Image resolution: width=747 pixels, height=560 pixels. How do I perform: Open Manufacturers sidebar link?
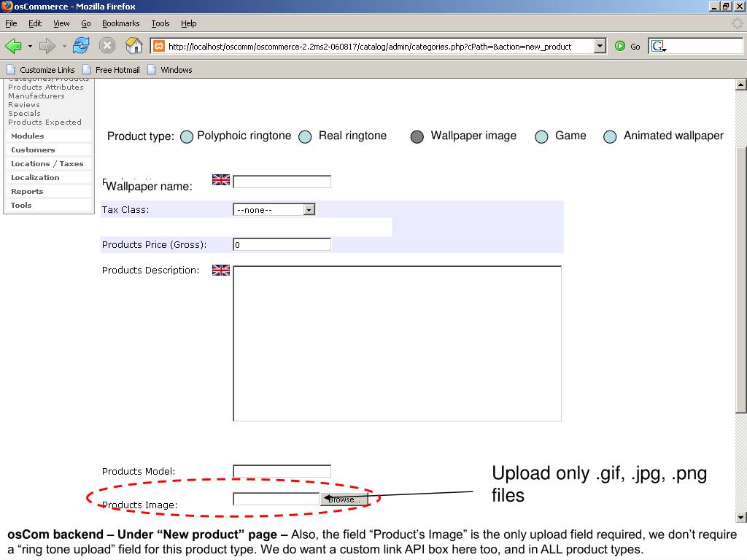point(36,96)
